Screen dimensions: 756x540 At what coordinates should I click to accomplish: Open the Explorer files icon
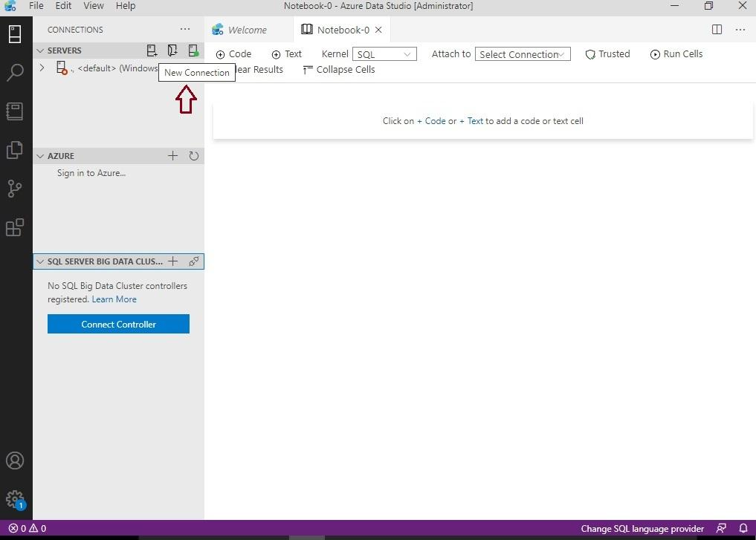coord(15,150)
